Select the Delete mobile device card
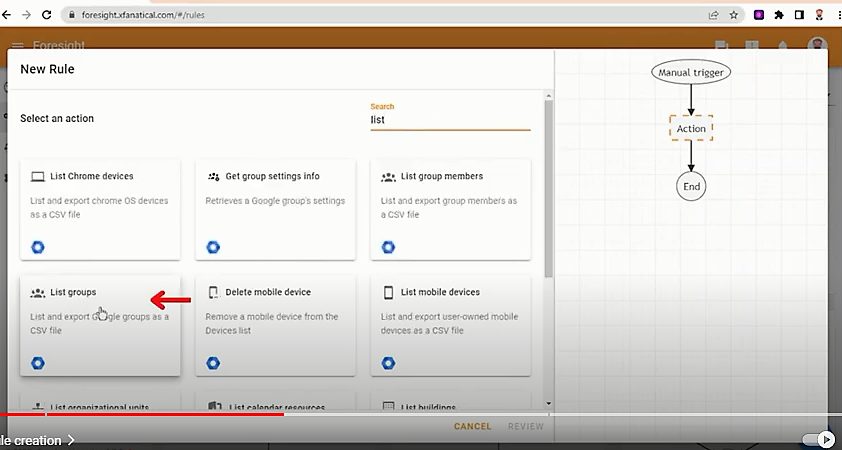Image resolution: width=842 pixels, height=450 pixels. pos(275,325)
